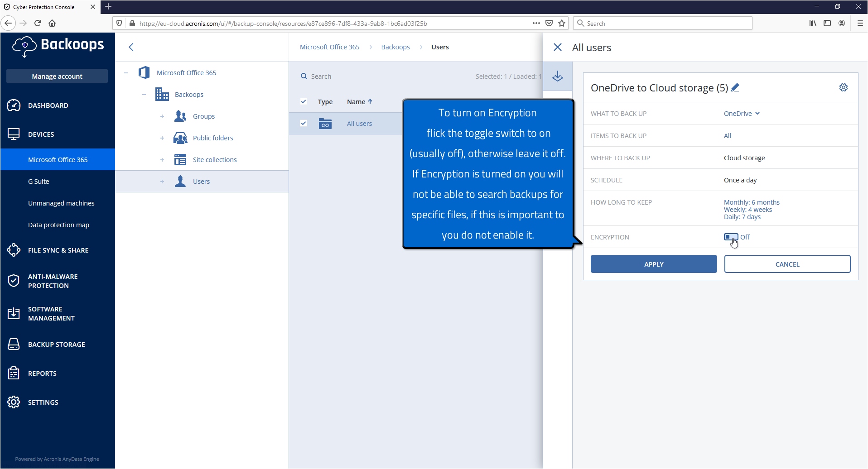Click the Devices monitor icon
This screenshot has width=868, height=469.
pyautogui.click(x=14, y=134)
